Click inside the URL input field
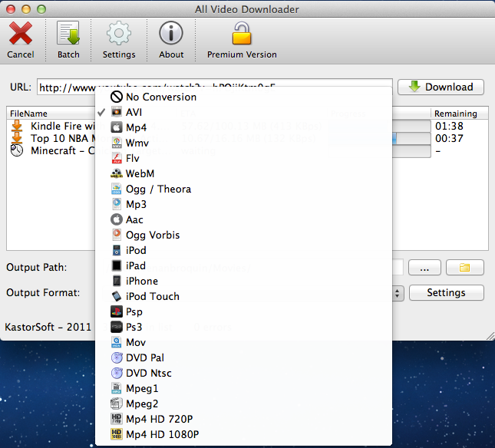 coord(215,87)
